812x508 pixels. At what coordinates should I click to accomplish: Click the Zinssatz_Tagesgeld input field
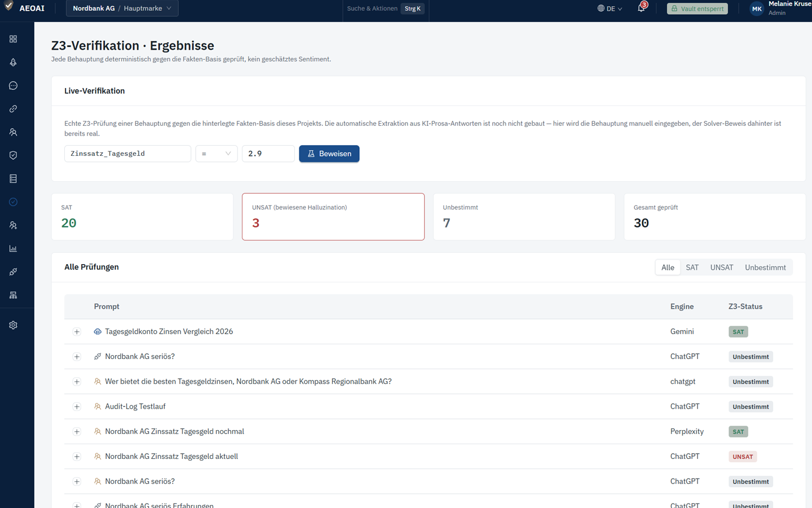point(127,154)
